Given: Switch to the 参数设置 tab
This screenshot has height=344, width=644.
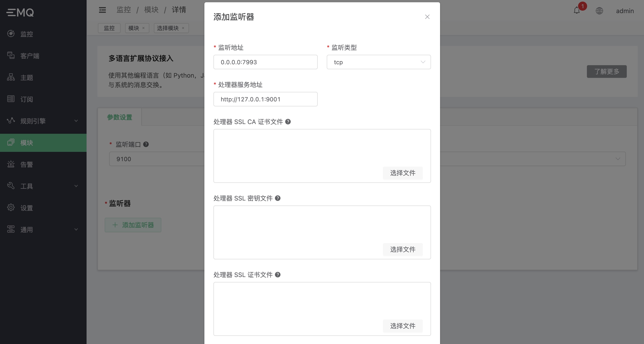Looking at the screenshot, I should (119, 117).
